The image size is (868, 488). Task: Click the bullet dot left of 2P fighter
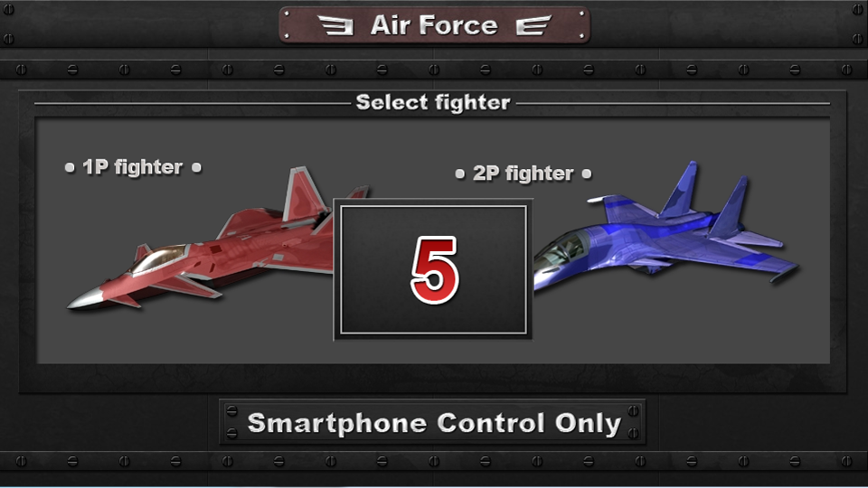pyautogui.click(x=459, y=174)
